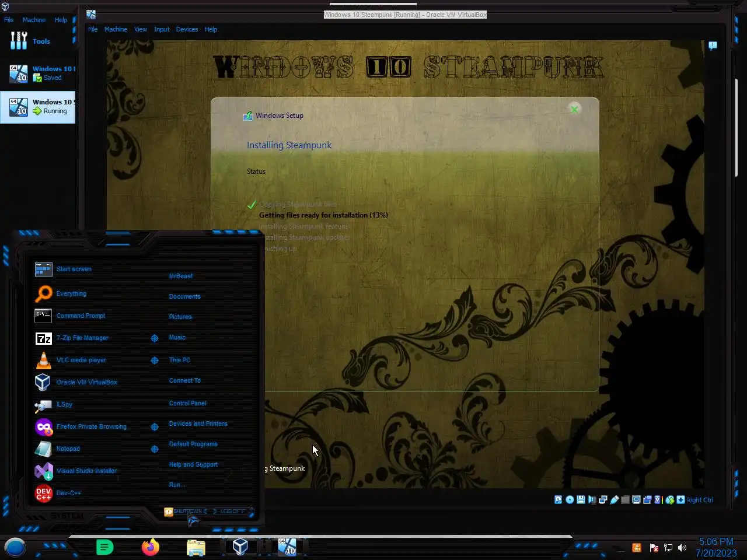
Task: Open Devices menu in running VM window
Action: tap(187, 29)
